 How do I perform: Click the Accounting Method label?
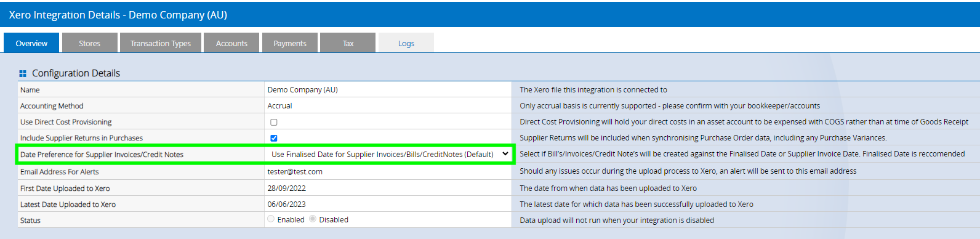point(52,106)
